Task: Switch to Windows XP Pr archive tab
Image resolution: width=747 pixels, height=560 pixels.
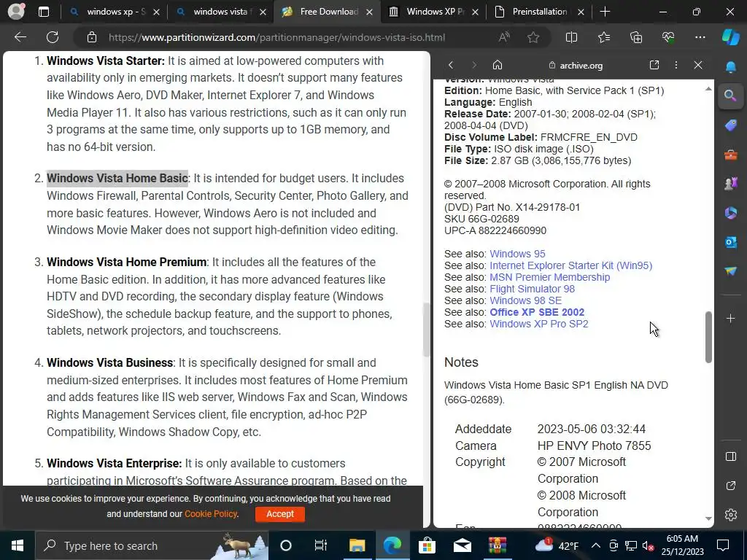Action: [432, 12]
